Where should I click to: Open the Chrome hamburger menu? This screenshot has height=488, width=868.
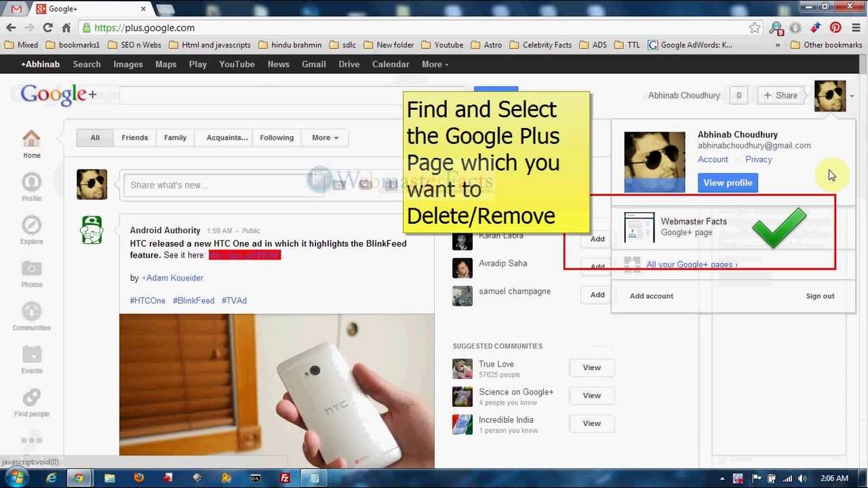point(856,28)
